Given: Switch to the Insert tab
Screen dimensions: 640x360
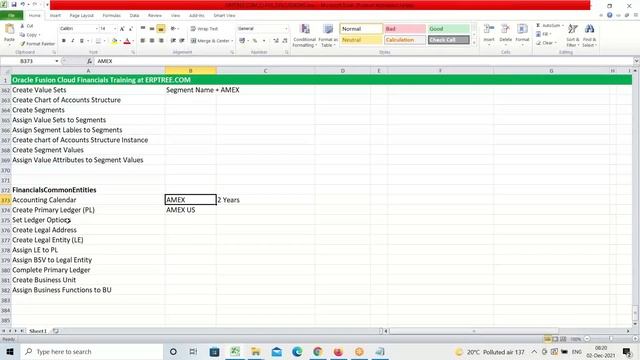Looking at the screenshot, I should [55, 16].
